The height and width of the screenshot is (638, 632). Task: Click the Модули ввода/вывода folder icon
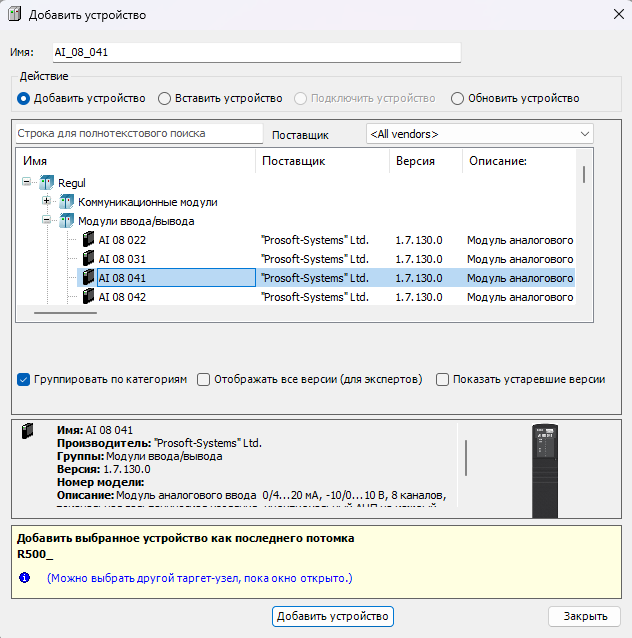[66, 221]
